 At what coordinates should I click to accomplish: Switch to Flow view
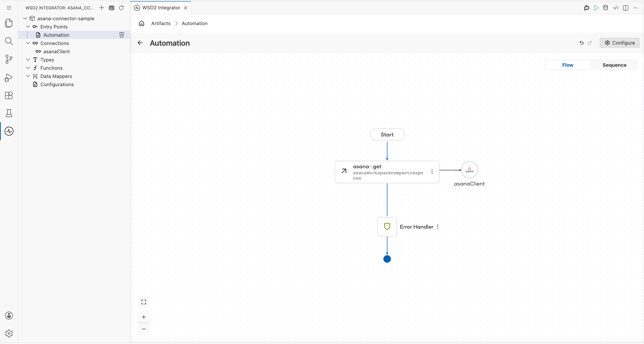[x=568, y=65]
